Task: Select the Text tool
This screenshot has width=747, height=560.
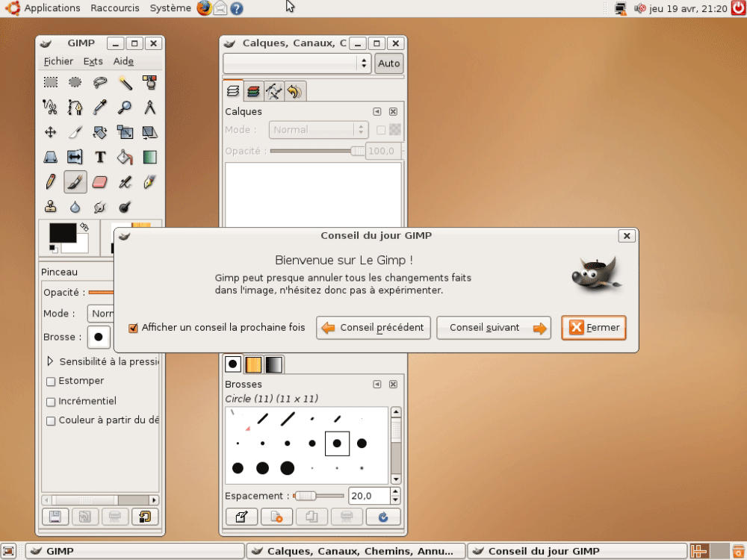Action: tap(100, 157)
